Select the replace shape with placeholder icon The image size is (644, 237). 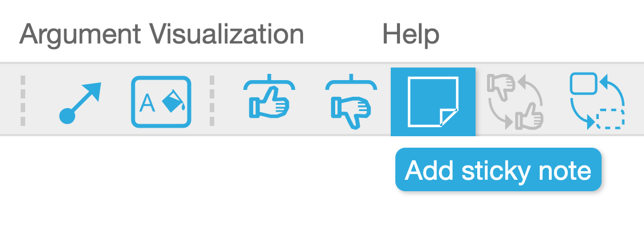click(x=598, y=101)
